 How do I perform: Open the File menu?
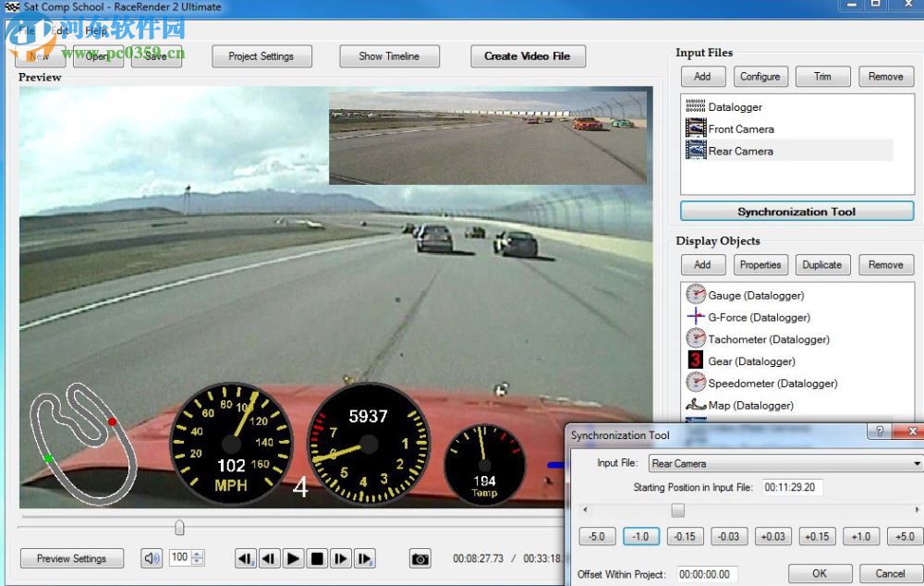coord(27,31)
